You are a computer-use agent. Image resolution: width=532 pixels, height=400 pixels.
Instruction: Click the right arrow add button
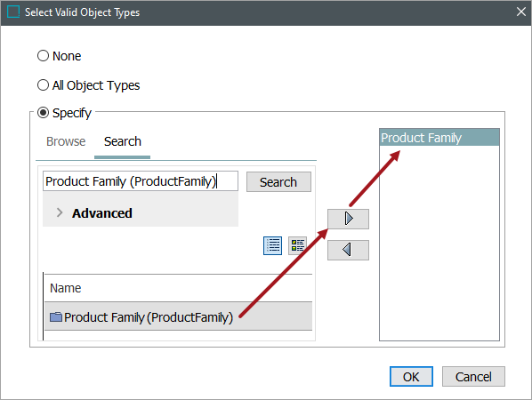pos(348,219)
